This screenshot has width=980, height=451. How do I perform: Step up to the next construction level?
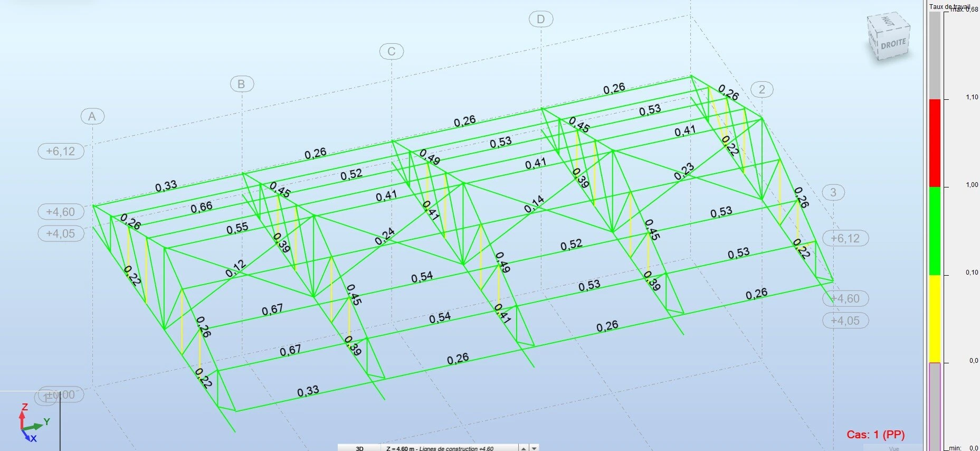[x=524, y=448]
